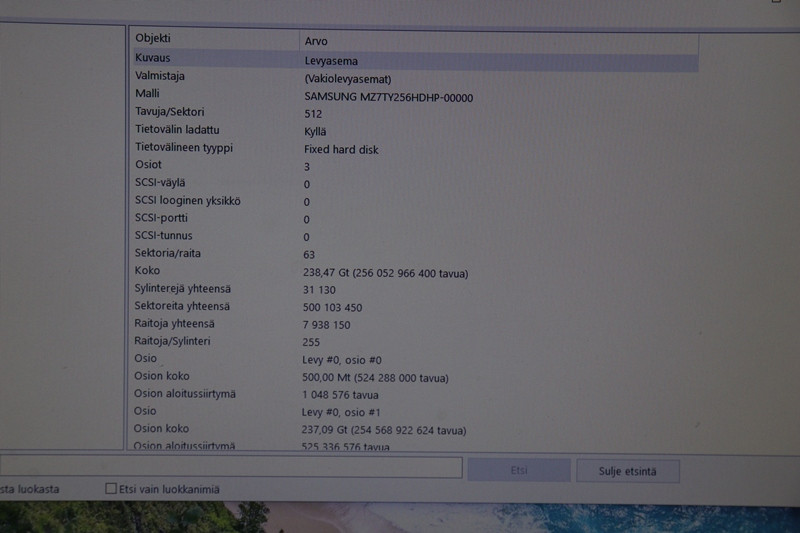Select the SCSI looginen yksikkö row
Viewport: 800px width, 533px height.
[x=415, y=201]
